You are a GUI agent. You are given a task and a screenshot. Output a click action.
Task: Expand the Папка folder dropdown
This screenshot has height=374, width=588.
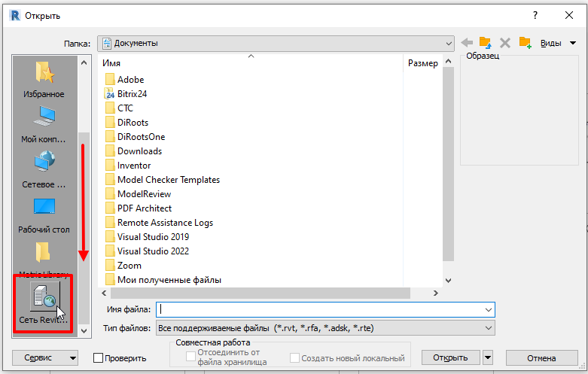[449, 43]
